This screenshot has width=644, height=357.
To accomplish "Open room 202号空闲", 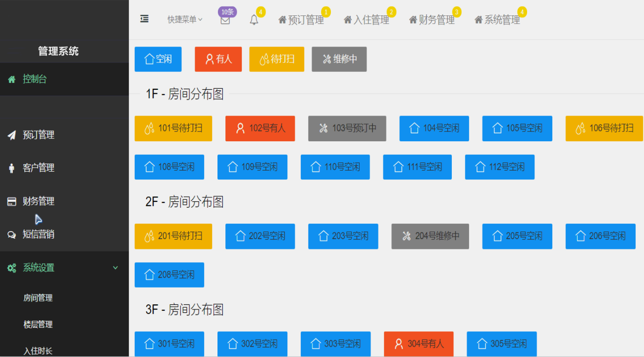I will pos(260,236).
